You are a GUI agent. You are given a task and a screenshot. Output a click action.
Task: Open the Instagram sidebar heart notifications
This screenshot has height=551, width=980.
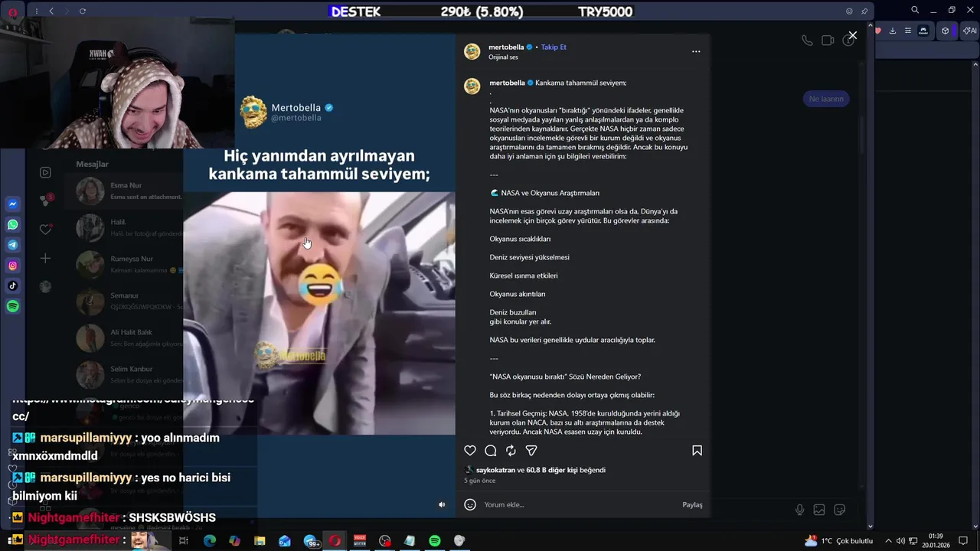[x=45, y=229]
